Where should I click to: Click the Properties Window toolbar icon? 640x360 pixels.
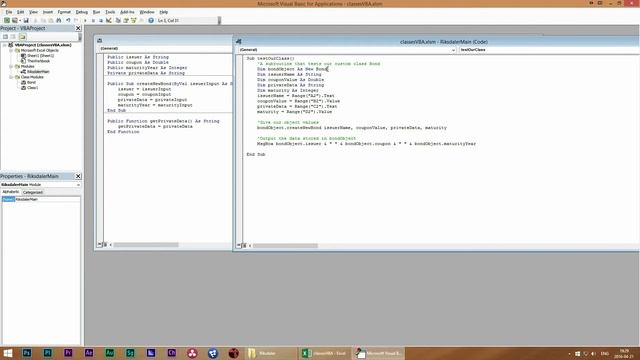point(126,20)
